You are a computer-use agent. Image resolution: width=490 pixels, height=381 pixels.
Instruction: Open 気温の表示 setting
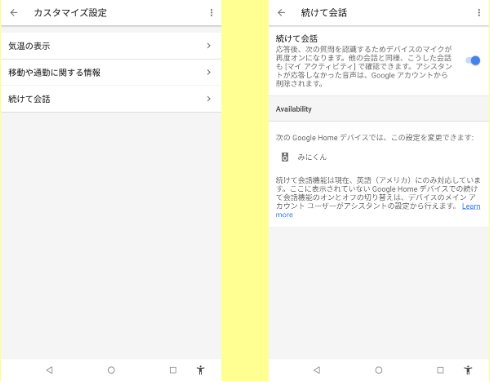coord(111,46)
